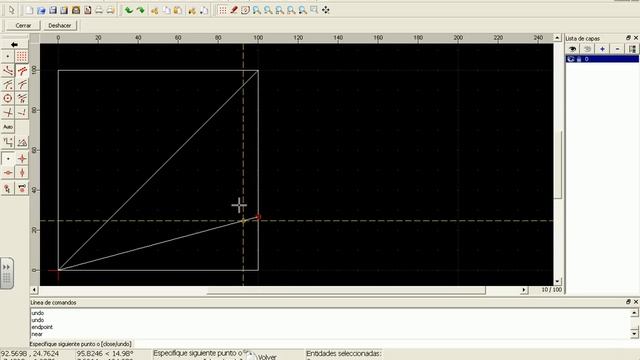Viewport: 640px width, 360px height.
Task: Redraw the view
Action: coord(245,10)
